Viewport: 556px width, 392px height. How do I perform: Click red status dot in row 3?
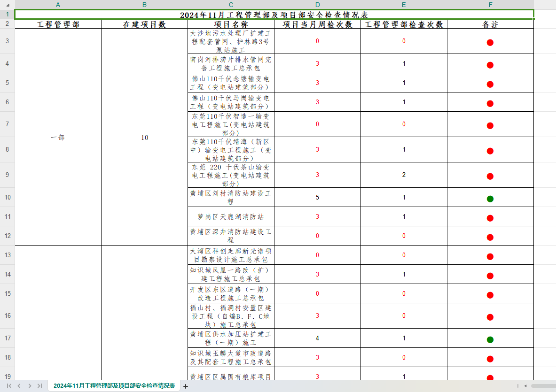pos(490,43)
